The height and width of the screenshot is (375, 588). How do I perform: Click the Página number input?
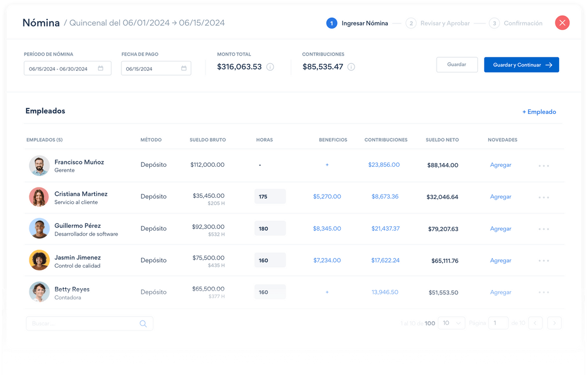498,323
